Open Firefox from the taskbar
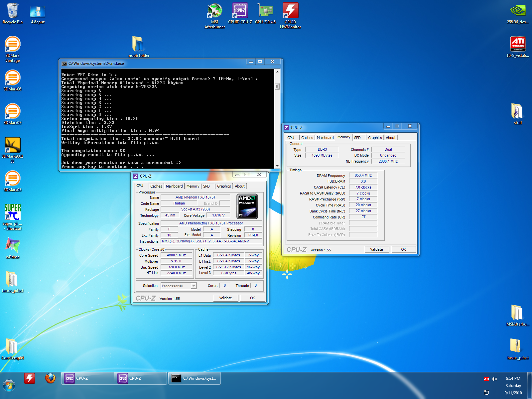This screenshot has height=399, width=532. [50, 378]
